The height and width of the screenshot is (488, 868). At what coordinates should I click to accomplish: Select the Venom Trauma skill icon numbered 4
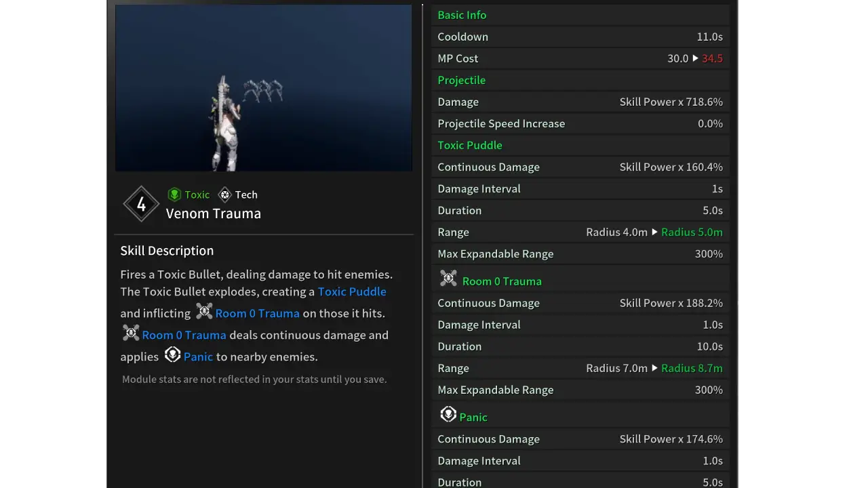click(x=141, y=204)
